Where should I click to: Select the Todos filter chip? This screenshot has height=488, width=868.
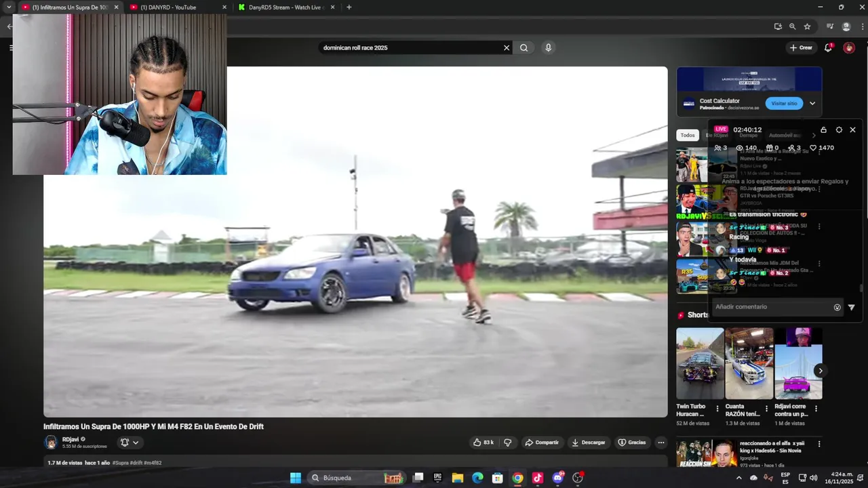688,135
